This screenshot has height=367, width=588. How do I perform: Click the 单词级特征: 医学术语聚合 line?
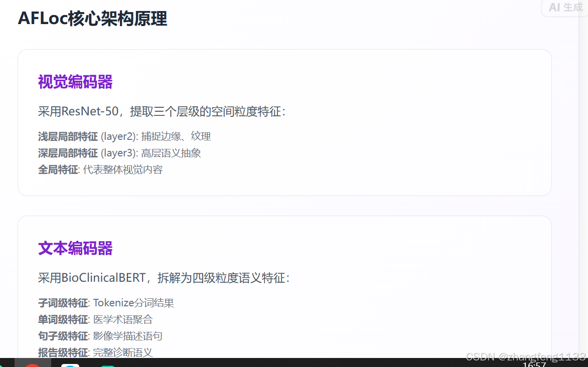95,319
